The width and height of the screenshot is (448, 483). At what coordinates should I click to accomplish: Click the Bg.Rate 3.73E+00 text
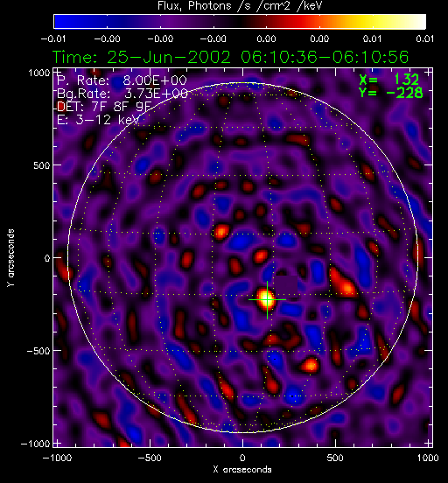pyautogui.click(x=122, y=94)
